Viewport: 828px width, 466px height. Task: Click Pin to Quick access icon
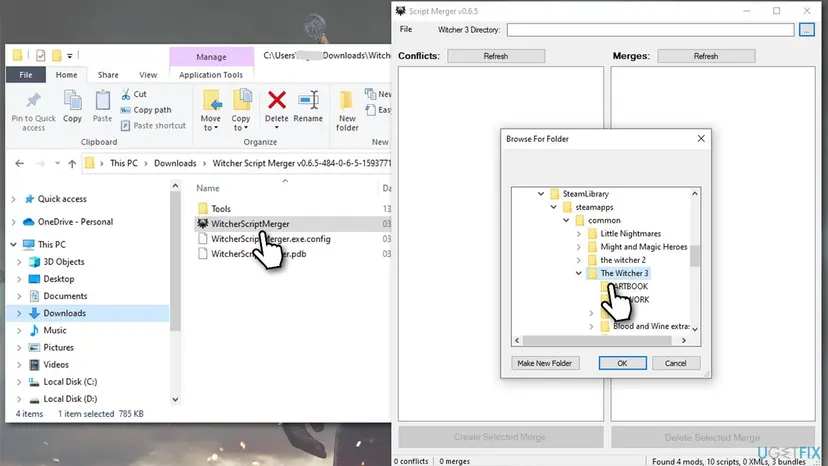(x=33, y=100)
